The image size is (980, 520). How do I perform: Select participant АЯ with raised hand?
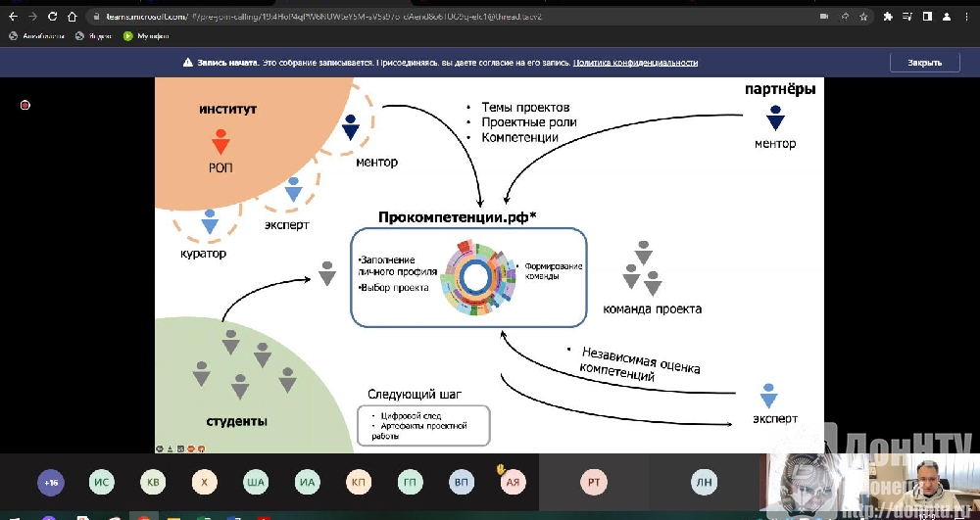513,483
